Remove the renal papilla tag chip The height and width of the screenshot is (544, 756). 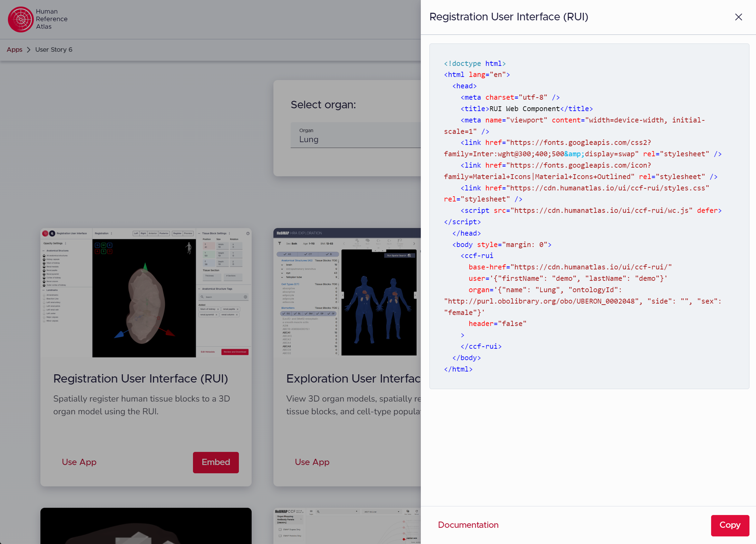(x=238, y=309)
